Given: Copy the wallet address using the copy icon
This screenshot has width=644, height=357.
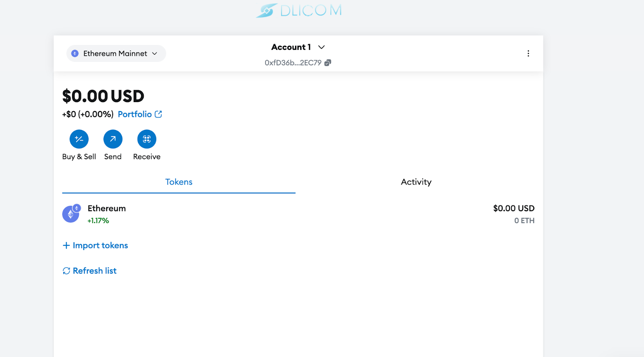Looking at the screenshot, I should [328, 63].
